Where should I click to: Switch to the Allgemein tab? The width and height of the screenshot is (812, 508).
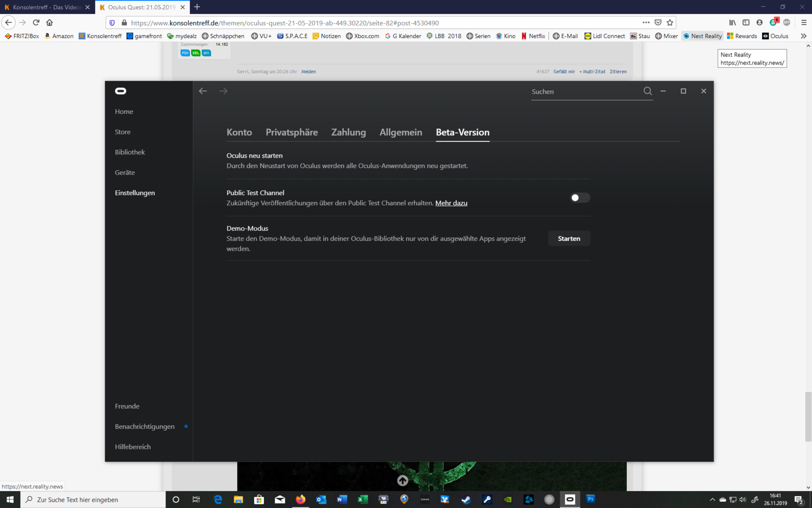coord(401,132)
